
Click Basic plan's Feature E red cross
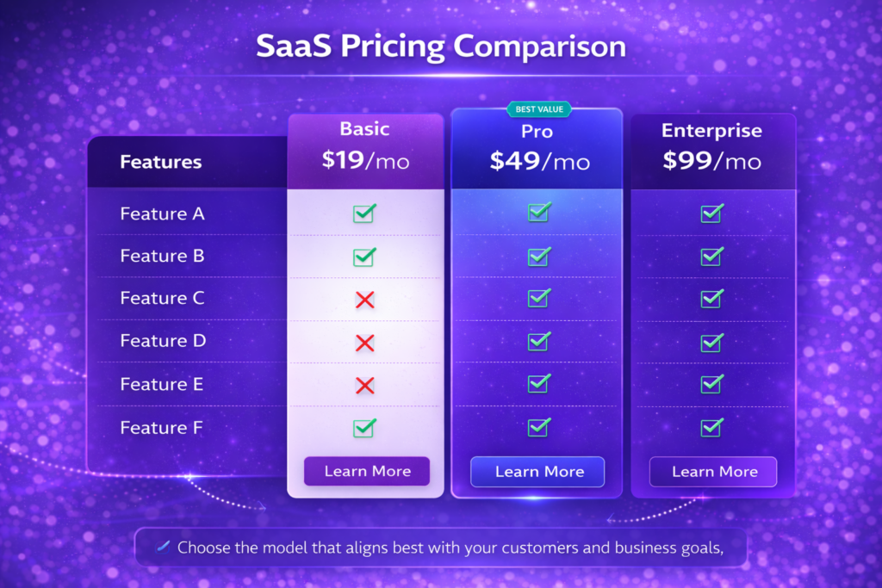coord(364,385)
